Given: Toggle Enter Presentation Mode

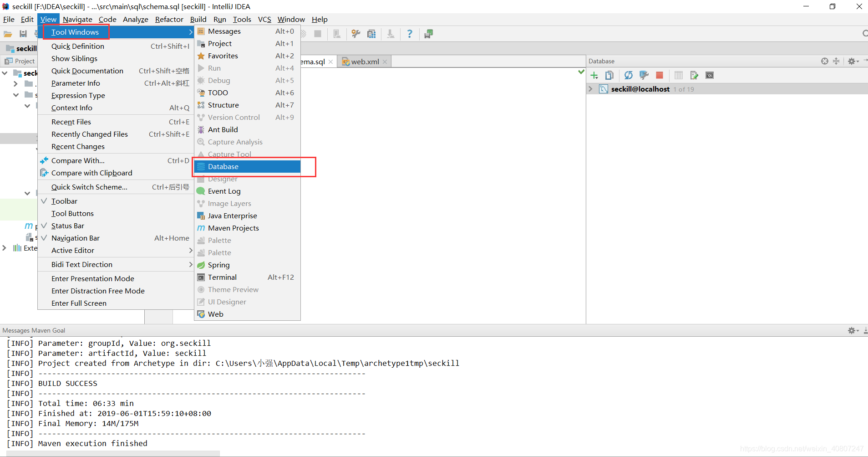Looking at the screenshot, I should (x=116, y=278).
